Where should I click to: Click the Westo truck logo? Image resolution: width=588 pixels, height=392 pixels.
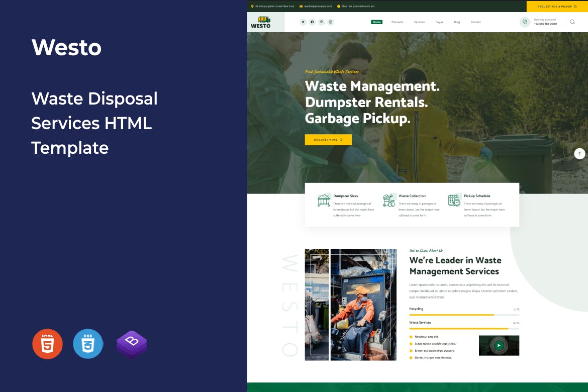(261, 22)
